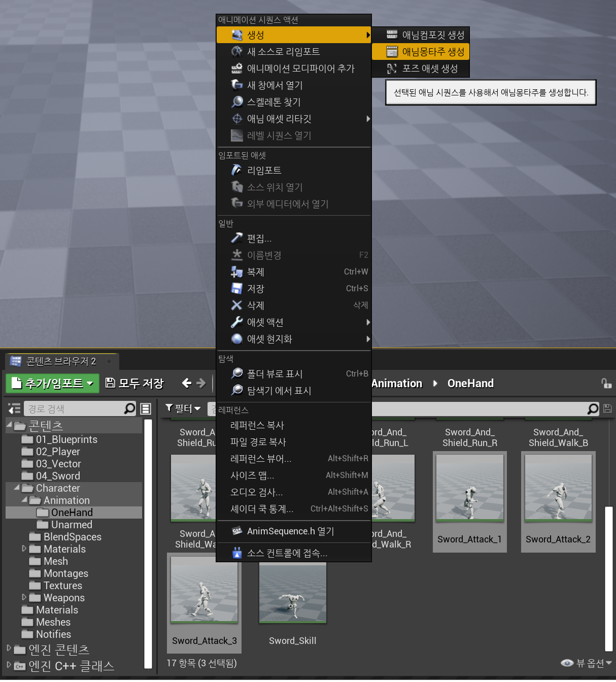This screenshot has width=616, height=682.
Task: Click the asset view vertical scrollbar
Action: click(x=609, y=579)
